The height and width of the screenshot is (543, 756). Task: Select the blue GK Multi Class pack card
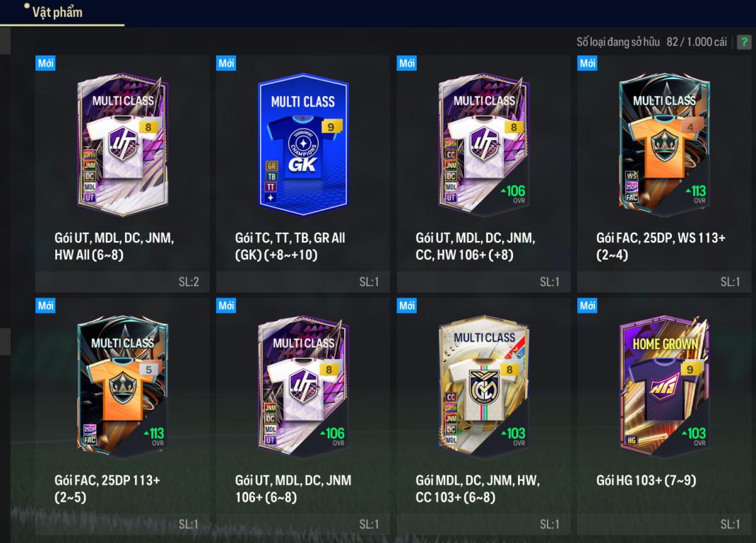tap(303, 144)
